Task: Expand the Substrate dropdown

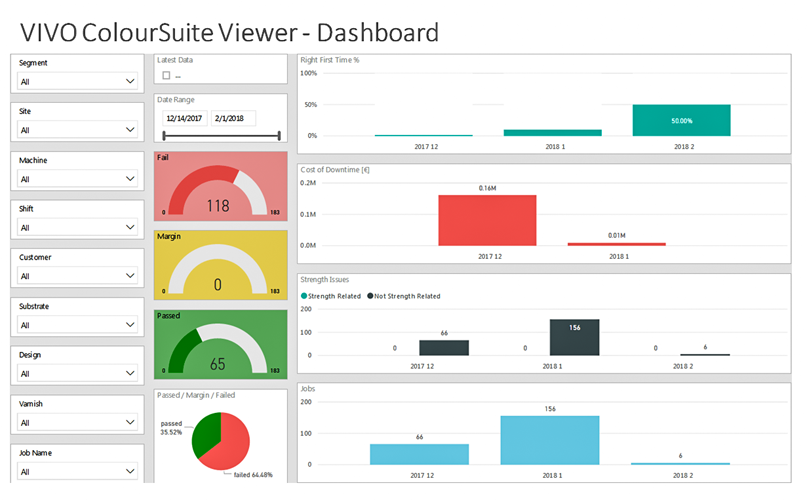Action: [77, 325]
